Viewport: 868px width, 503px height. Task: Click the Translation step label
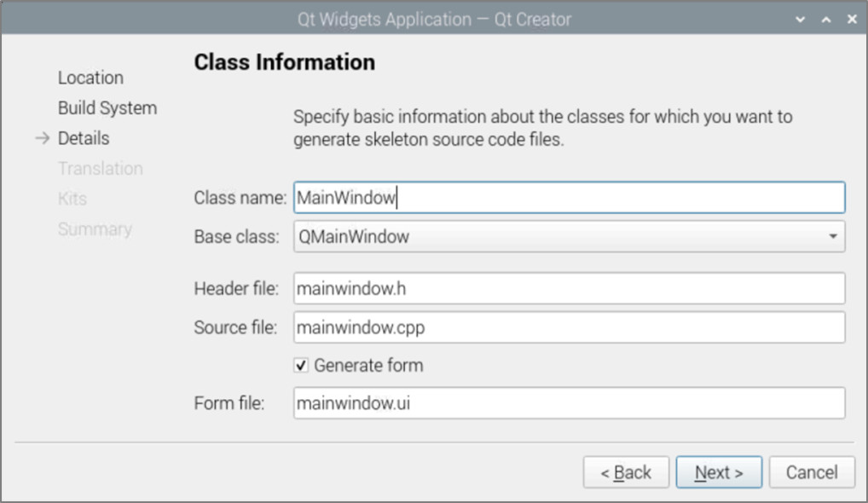click(101, 168)
